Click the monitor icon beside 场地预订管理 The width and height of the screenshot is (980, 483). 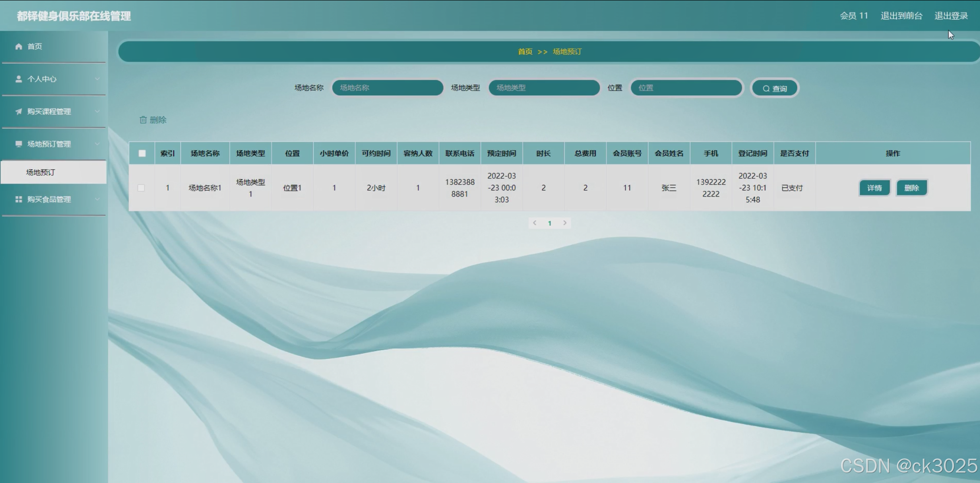19,144
